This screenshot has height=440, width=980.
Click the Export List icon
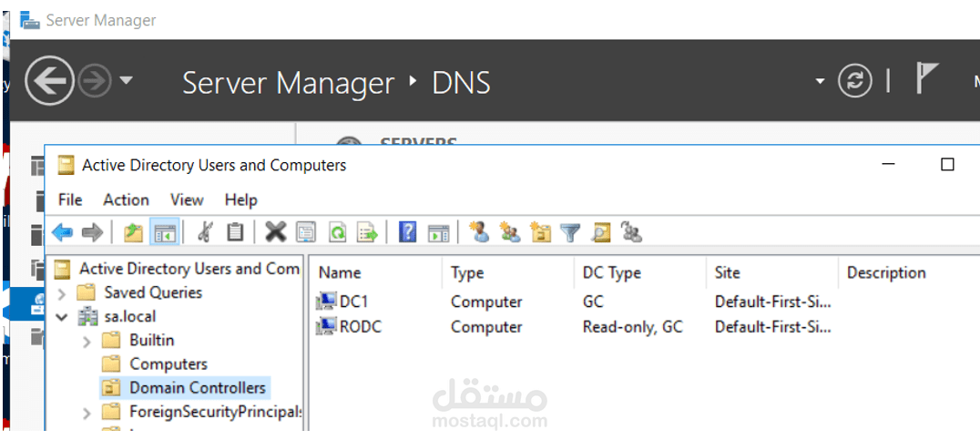[368, 233]
